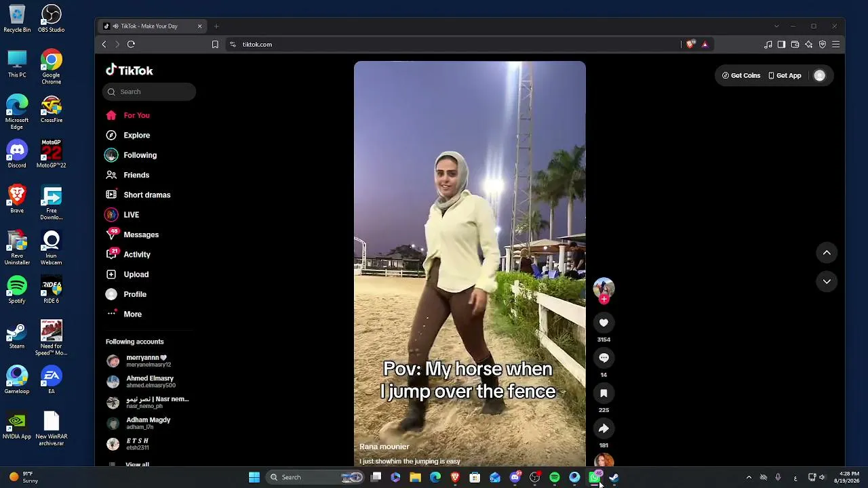Open Spotify from the taskbar
The height and width of the screenshot is (488, 868).
point(555,478)
